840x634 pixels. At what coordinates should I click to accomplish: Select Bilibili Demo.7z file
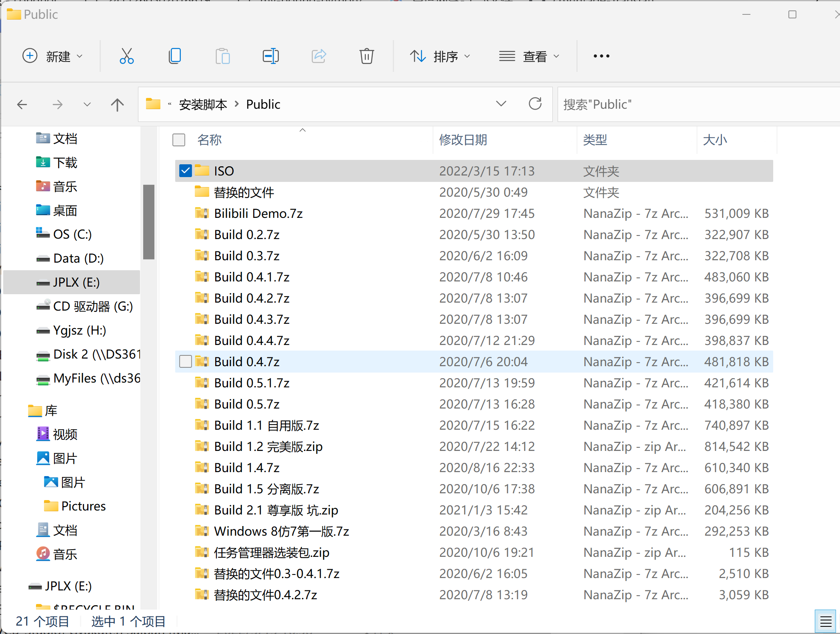474,213
